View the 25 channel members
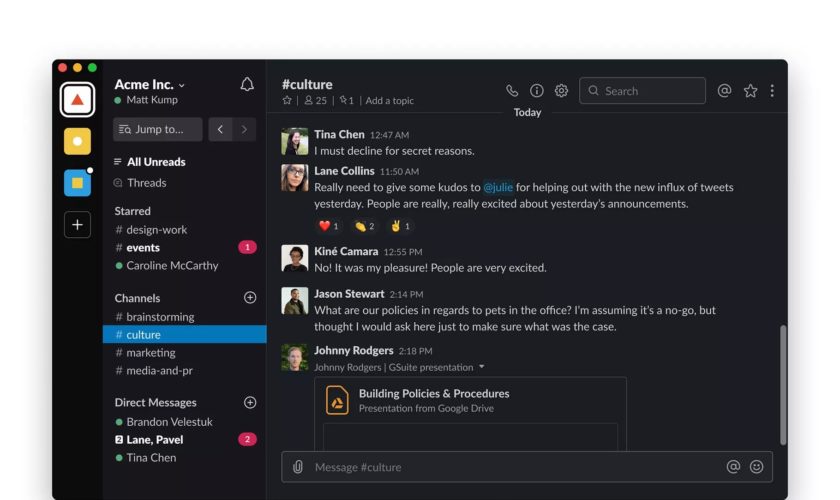Image resolution: width=840 pixels, height=500 pixels. point(316,100)
